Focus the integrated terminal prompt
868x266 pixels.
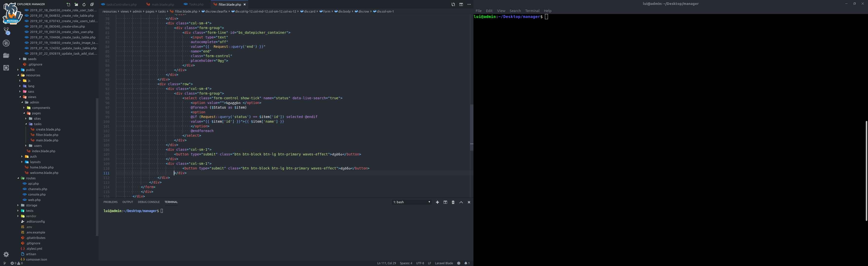(x=162, y=211)
